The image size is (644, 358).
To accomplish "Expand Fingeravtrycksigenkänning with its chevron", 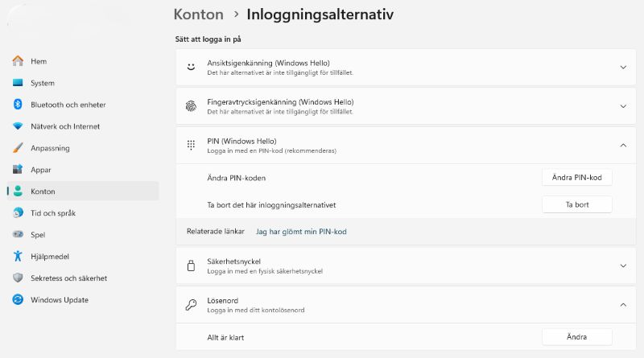I will (x=623, y=106).
